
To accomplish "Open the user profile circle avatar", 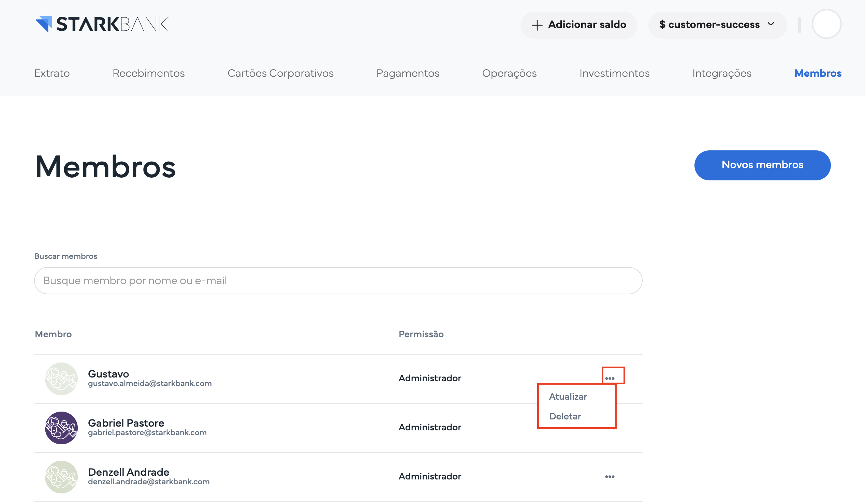I will 826,24.
